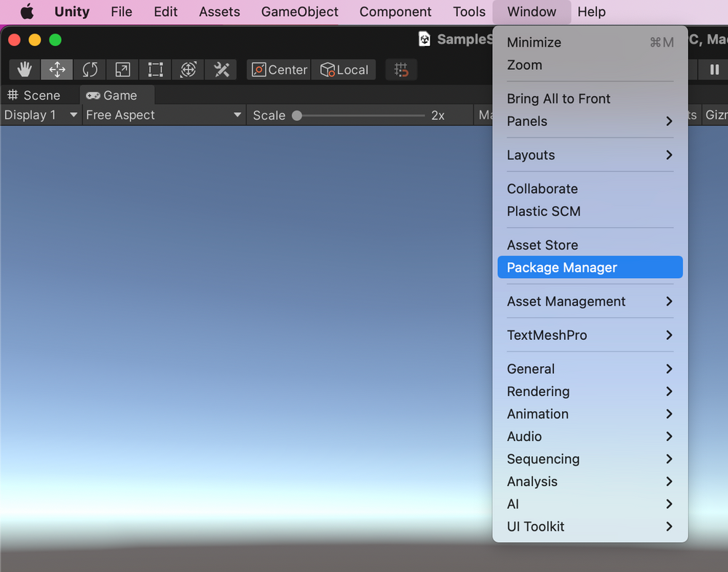Open the Display 1 dropdown

coord(40,114)
